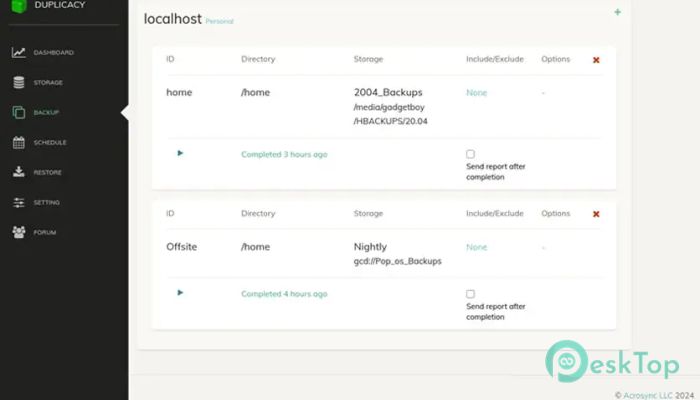
Task: Open the Personal license link
Action: point(219,21)
